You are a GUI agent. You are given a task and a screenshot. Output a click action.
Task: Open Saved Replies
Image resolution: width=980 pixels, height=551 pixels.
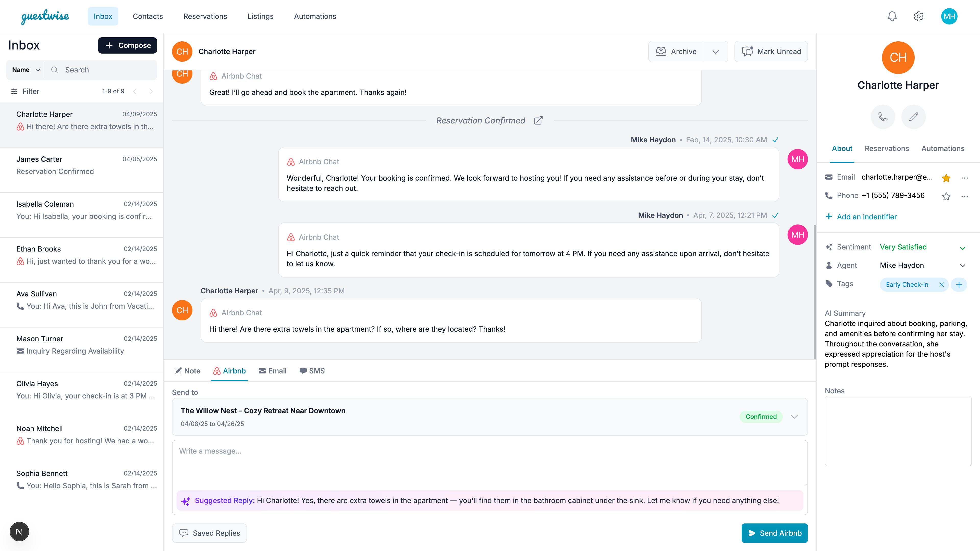click(x=209, y=533)
